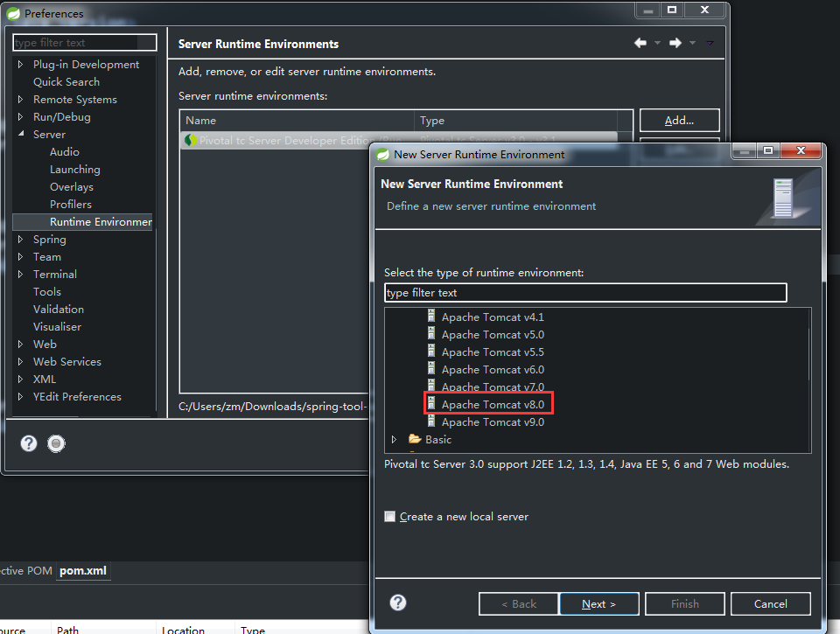840x634 pixels.
Task: Expand the Run/Debug tree node
Action: pos(20,116)
